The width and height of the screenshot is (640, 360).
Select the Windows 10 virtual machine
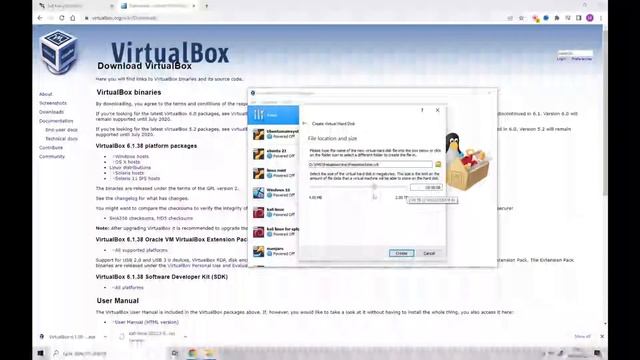click(273, 193)
